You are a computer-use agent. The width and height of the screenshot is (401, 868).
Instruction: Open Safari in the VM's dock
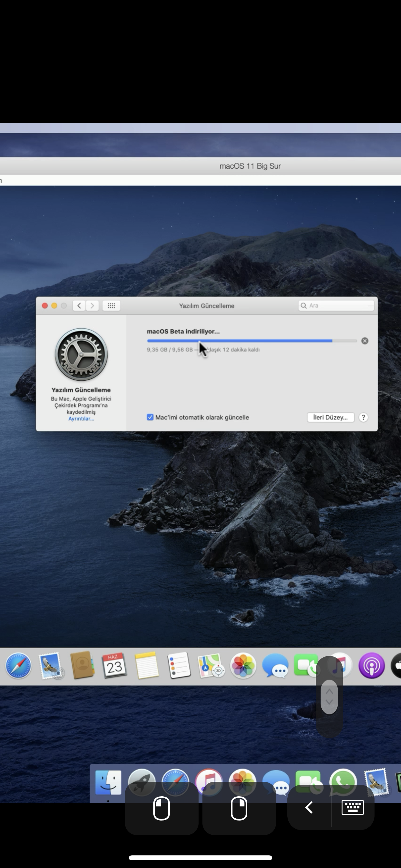[18, 666]
